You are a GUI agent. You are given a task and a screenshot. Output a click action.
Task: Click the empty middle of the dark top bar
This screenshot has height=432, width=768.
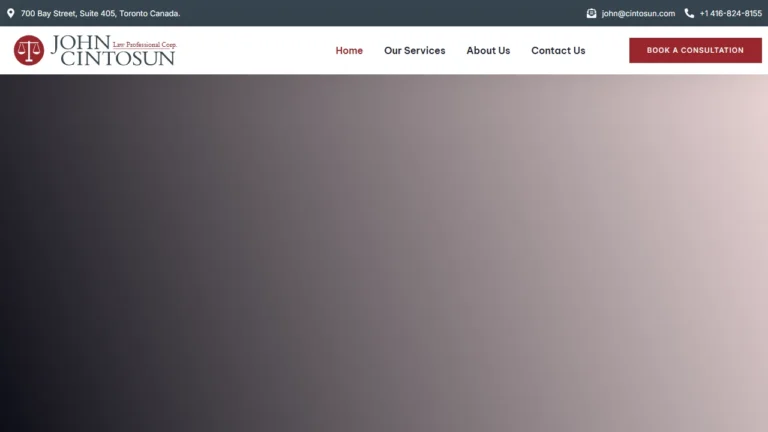(x=382, y=13)
